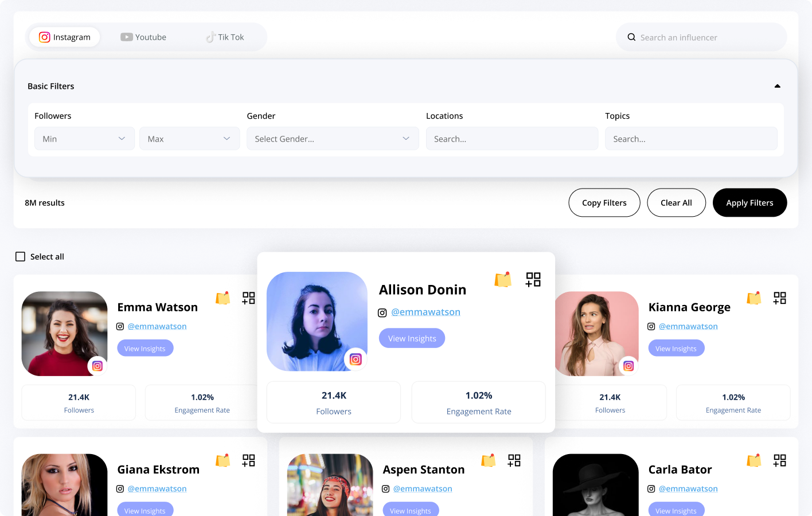View insights for Allison Donin
The width and height of the screenshot is (812, 516).
click(x=412, y=338)
